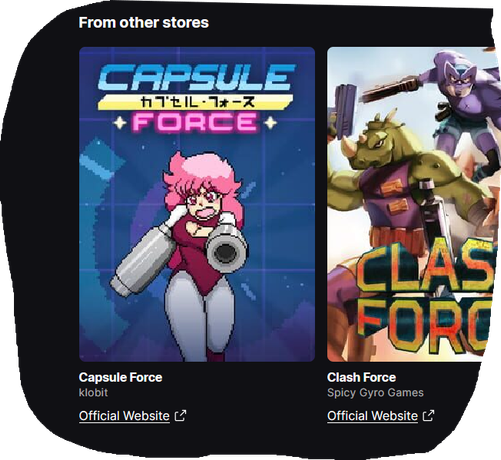Click the pink FORCE logo text on cover
This screenshot has height=460, width=501.
pyautogui.click(x=195, y=122)
